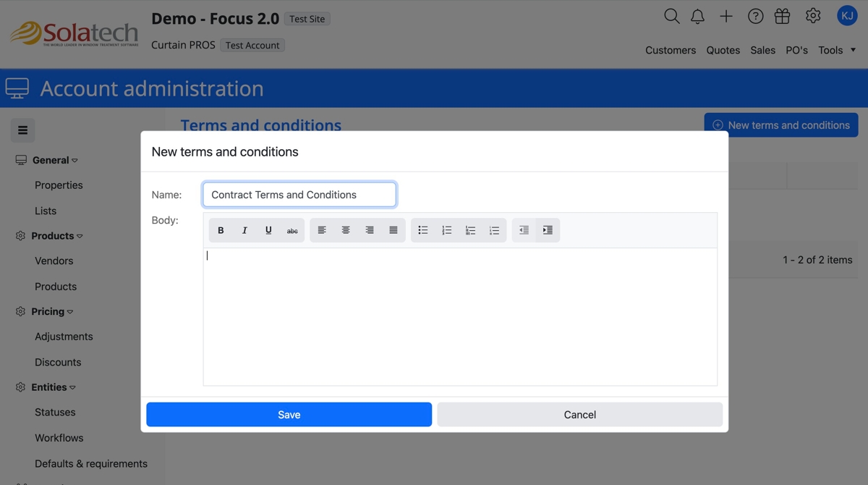Click the gear icon beside Pricing section
This screenshot has width=868, height=485.
(20, 311)
